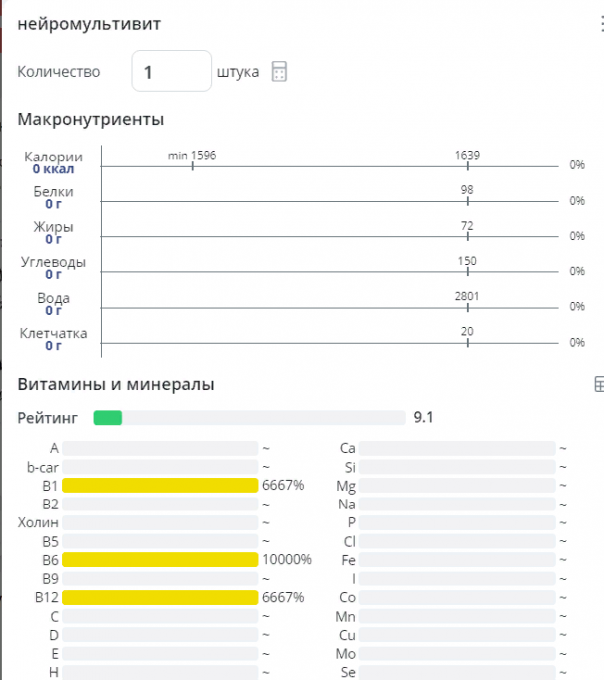The height and width of the screenshot is (680, 604).
Task: Click the empty Mg mineral bar
Action: click(x=456, y=486)
